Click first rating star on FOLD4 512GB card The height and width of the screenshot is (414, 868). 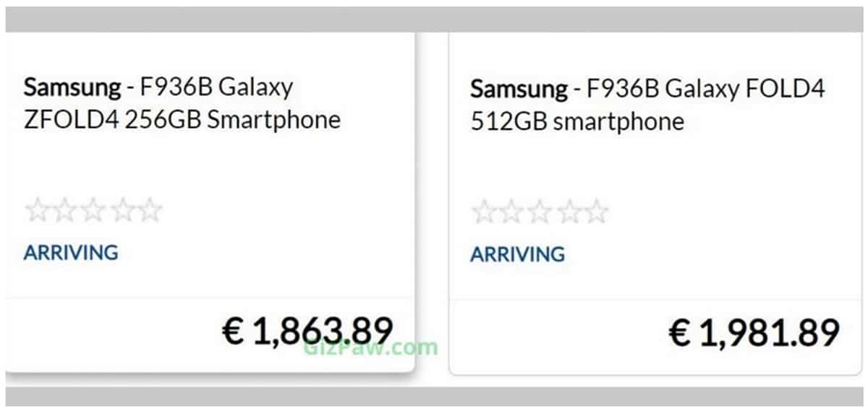484,212
